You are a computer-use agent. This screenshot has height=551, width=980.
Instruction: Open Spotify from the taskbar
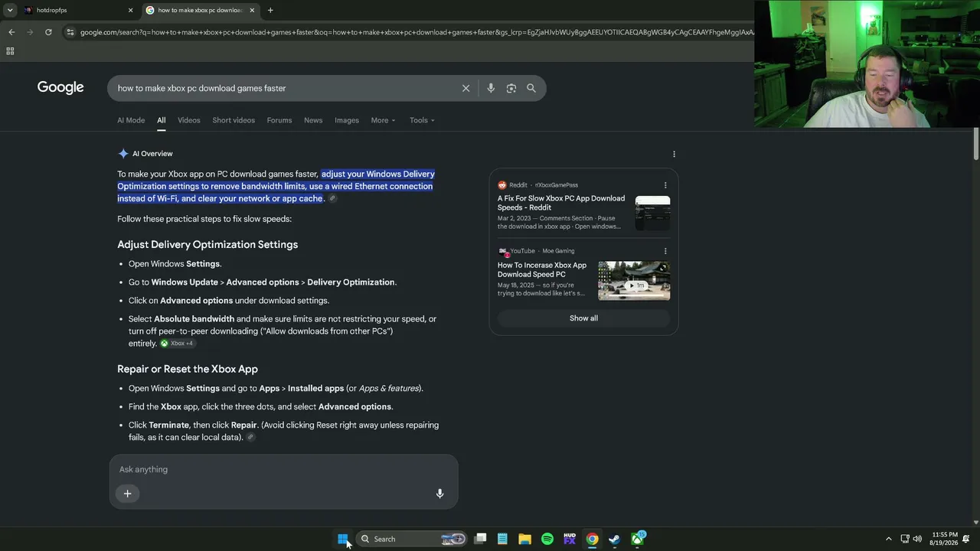(547, 539)
